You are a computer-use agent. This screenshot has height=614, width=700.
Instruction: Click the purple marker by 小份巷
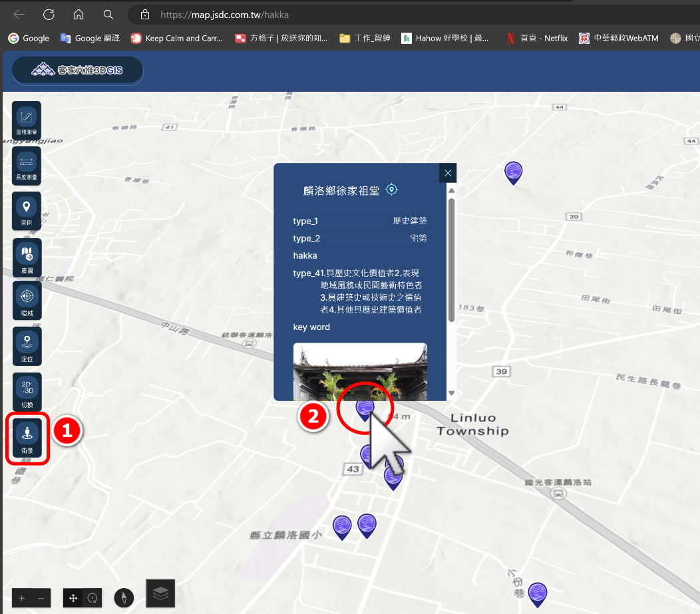(x=538, y=595)
